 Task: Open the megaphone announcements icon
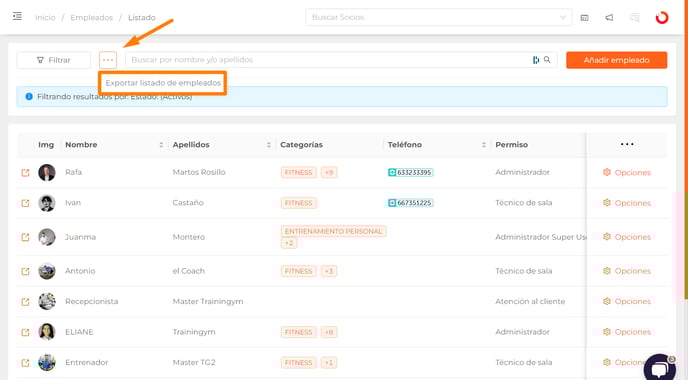coord(609,18)
